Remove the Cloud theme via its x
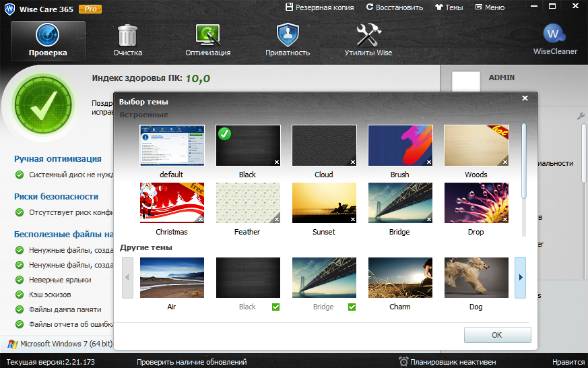588x368 pixels. click(x=353, y=162)
